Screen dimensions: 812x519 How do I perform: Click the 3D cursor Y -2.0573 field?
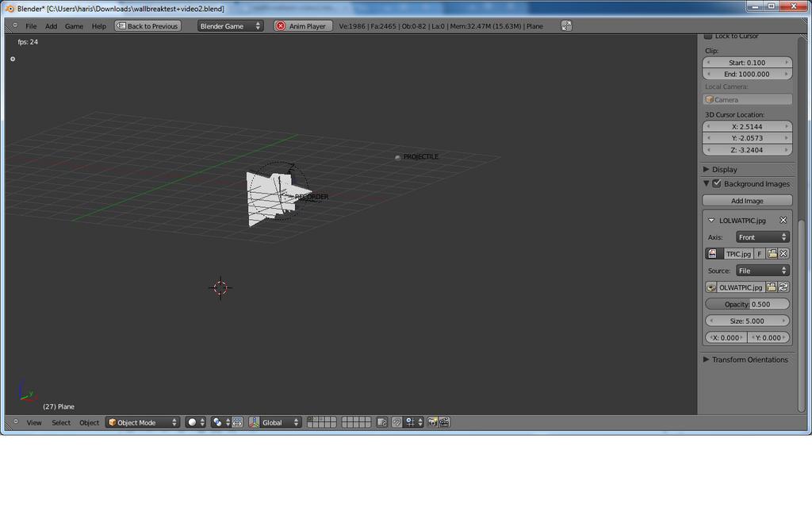[x=747, y=138]
